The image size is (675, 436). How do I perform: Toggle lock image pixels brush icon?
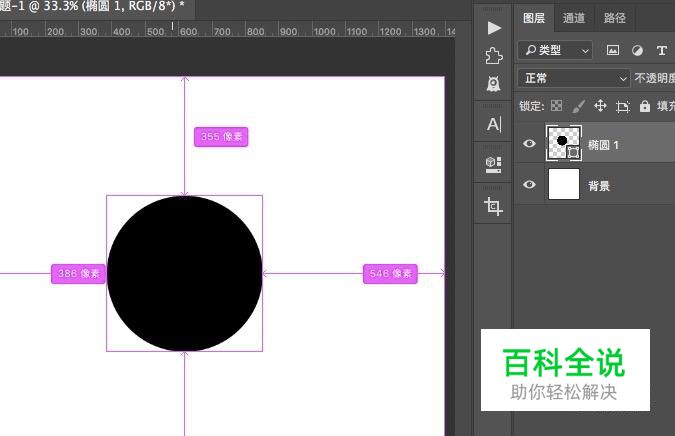point(578,106)
